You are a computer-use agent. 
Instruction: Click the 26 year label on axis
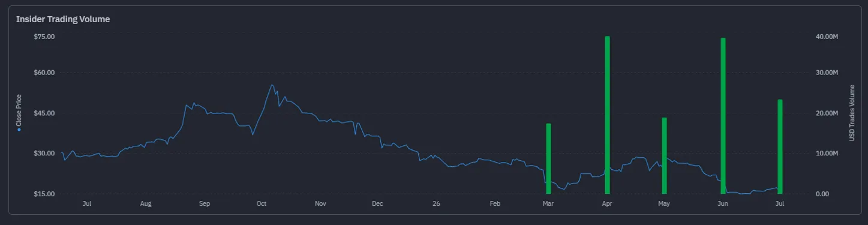pyautogui.click(x=436, y=204)
